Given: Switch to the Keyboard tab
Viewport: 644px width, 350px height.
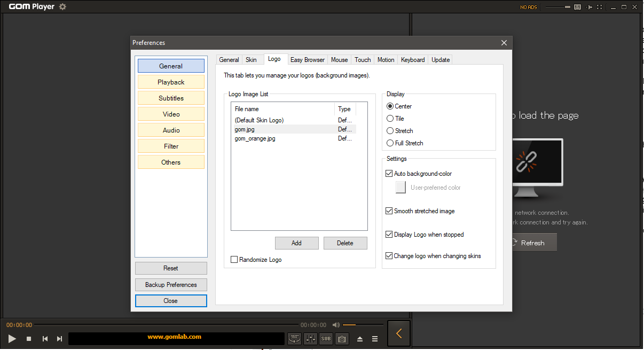Looking at the screenshot, I should point(413,60).
